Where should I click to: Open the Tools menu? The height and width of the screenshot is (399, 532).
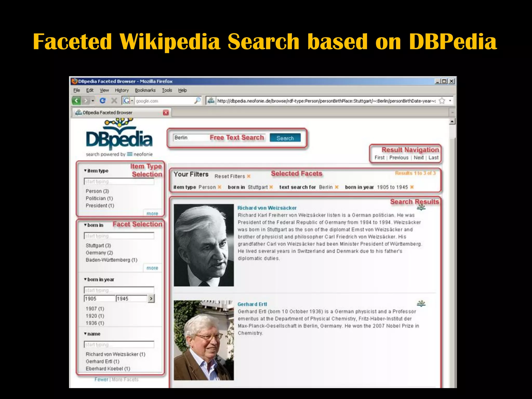(x=167, y=90)
